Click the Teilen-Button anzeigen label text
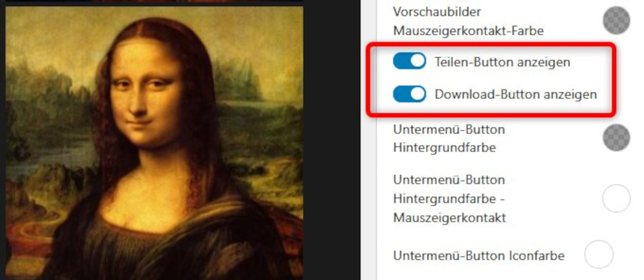The height and width of the screenshot is (280, 644). point(502,62)
